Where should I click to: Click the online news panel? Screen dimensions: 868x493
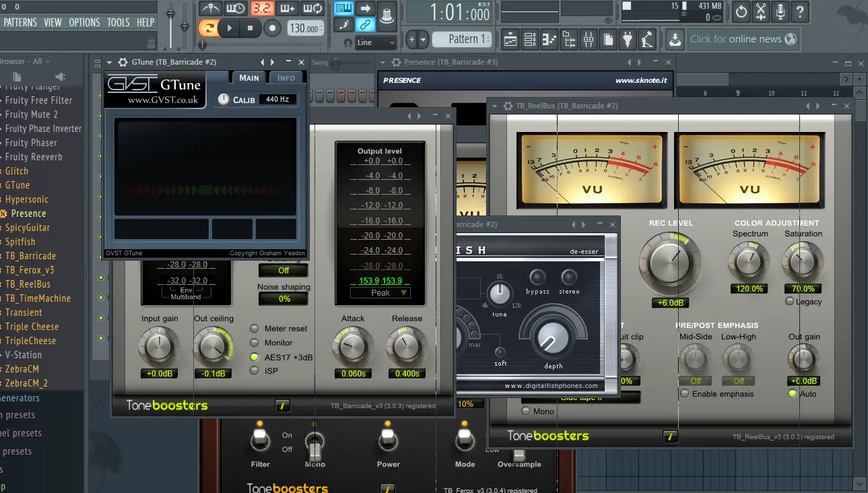(x=743, y=39)
